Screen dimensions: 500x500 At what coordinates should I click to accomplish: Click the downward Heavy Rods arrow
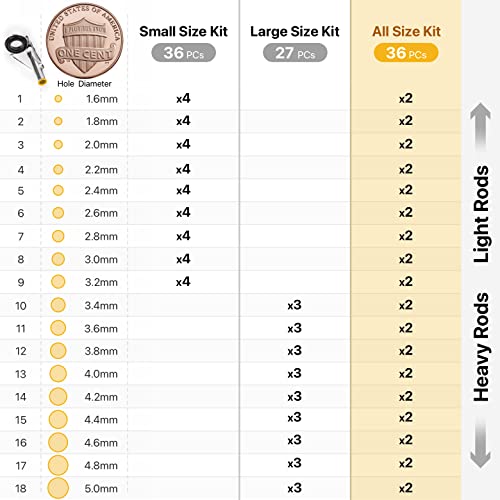click(480, 444)
